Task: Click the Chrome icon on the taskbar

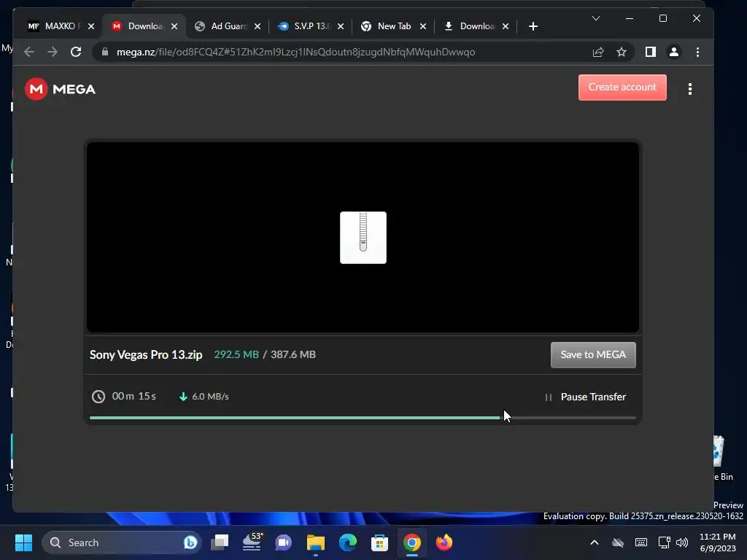Action: tap(412, 542)
